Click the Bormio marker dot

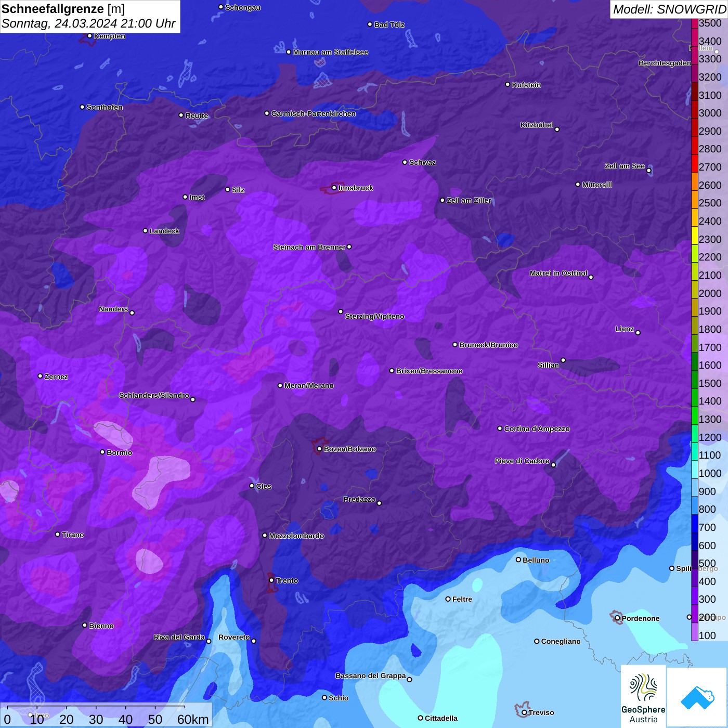coord(102,452)
